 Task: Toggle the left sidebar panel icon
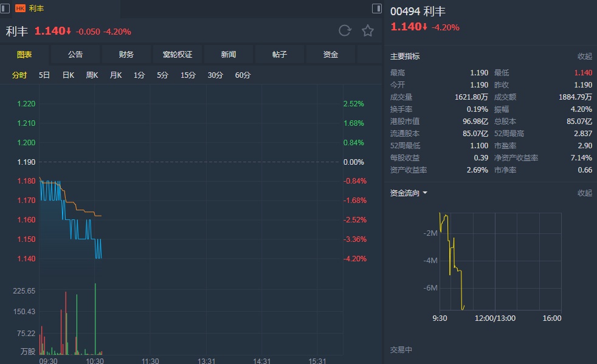(x=5, y=9)
